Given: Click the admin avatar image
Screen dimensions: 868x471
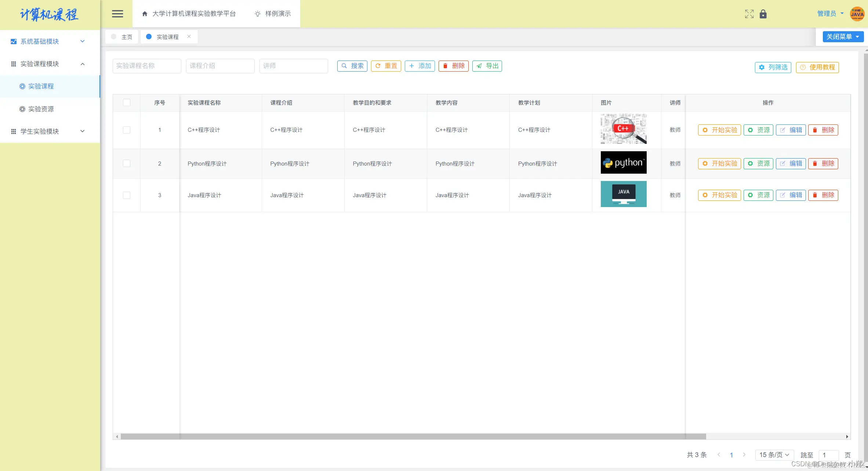Looking at the screenshot, I should [x=857, y=14].
